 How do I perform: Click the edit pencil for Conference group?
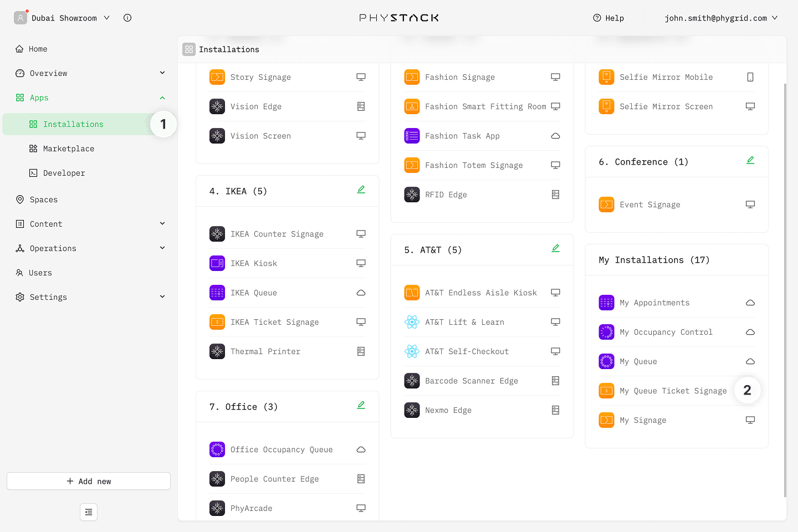[x=750, y=160]
